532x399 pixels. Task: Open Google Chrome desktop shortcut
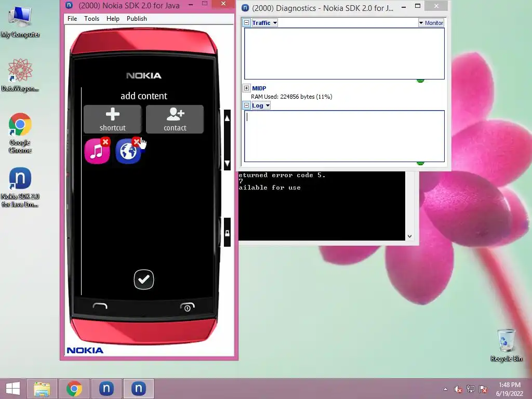point(20,133)
